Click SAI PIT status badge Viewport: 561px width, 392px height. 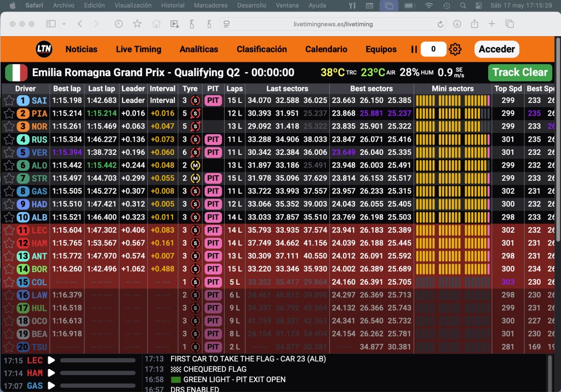click(213, 101)
